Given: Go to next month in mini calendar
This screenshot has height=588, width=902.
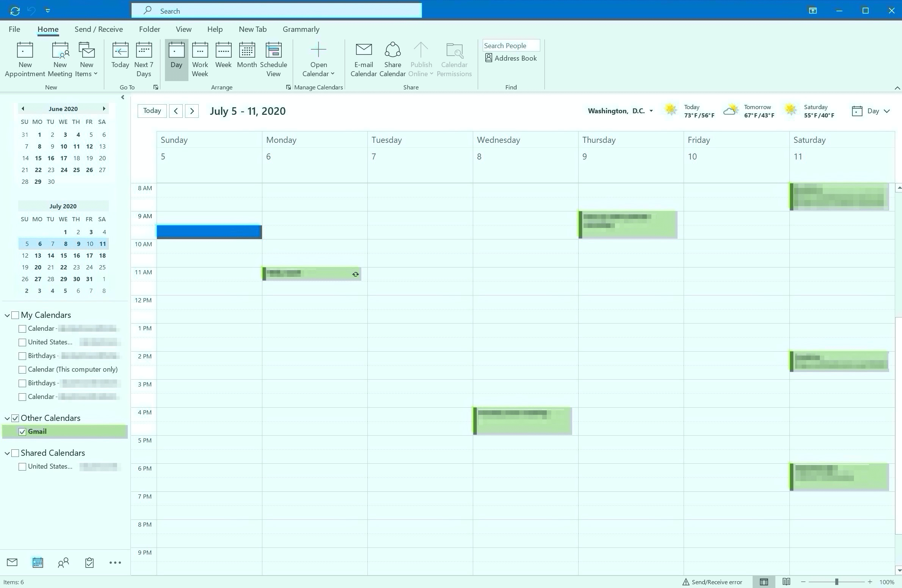Looking at the screenshot, I should tap(104, 109).
